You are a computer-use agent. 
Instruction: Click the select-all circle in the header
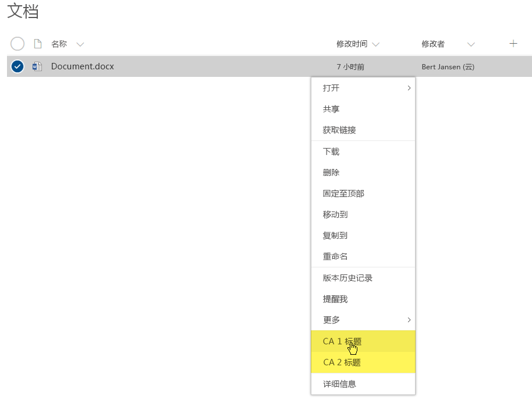tap(17, 44)
